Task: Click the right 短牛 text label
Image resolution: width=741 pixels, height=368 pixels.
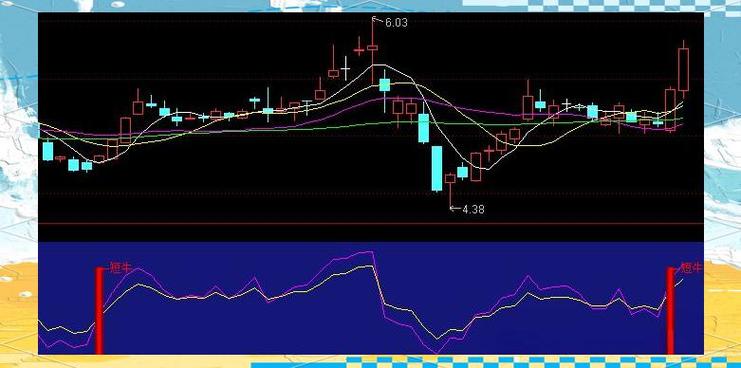Action: pyautogui.click(x=691, y=268)
